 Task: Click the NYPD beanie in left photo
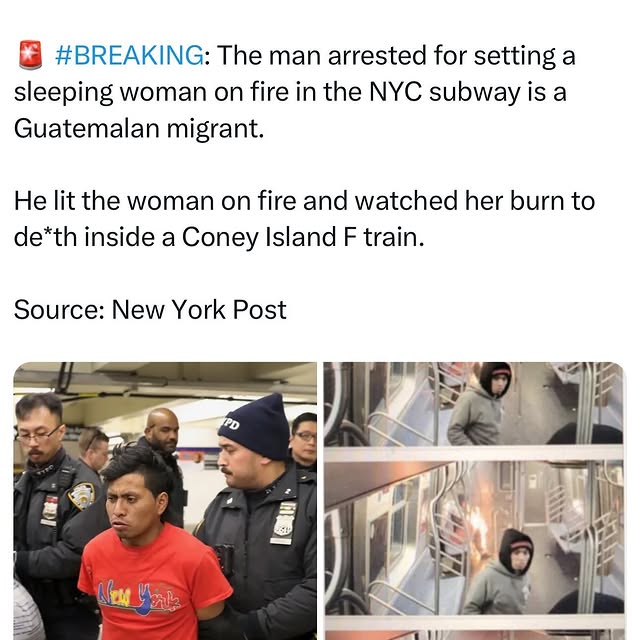(255, 427)
